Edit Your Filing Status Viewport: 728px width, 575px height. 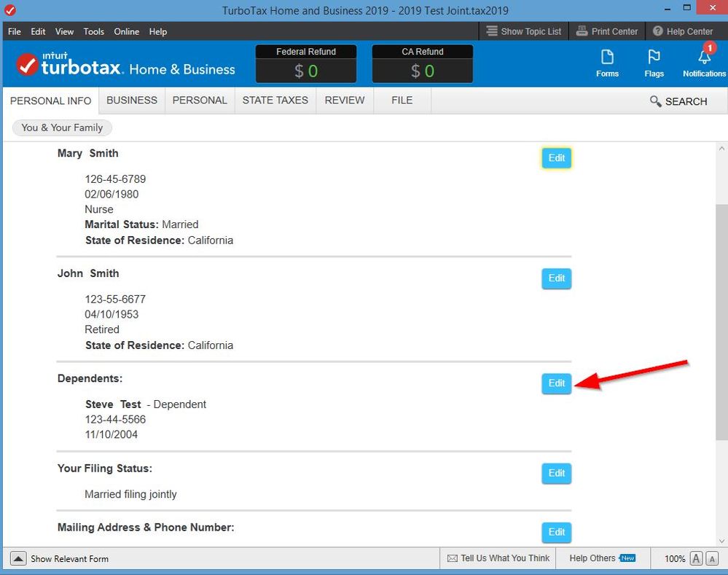tap(556, 473)
